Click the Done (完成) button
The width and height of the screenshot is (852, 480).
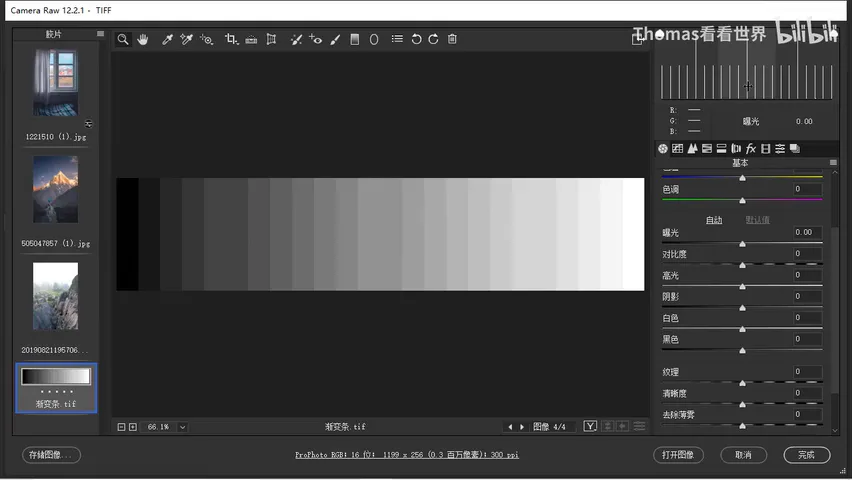pyautogui.click(x=806, y=455)
